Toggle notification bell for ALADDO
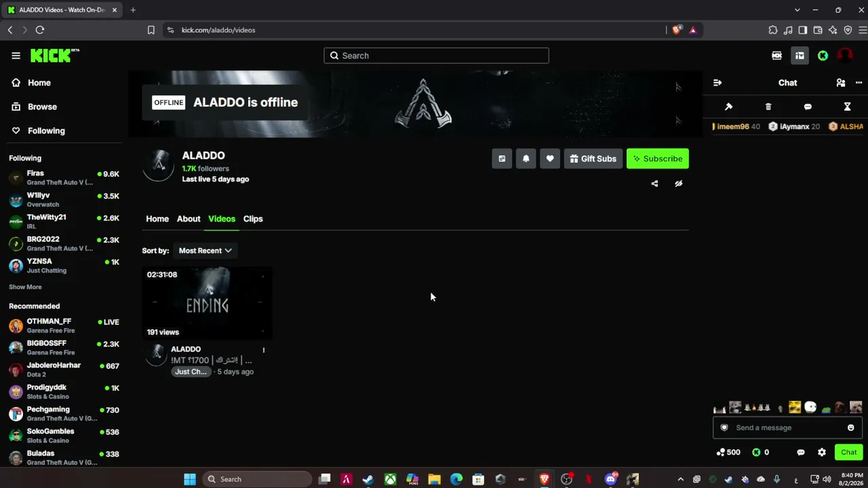868x488 pixels. tap(526, 159)
